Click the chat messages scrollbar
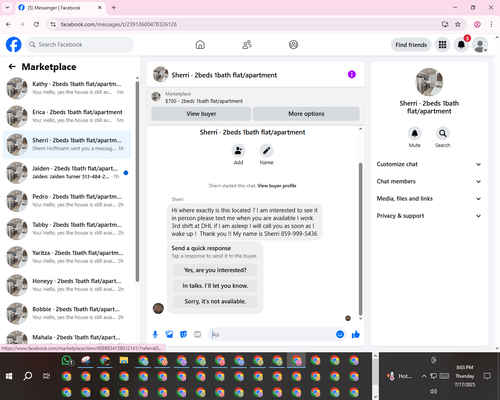500x400 pixels. point(360,239)
